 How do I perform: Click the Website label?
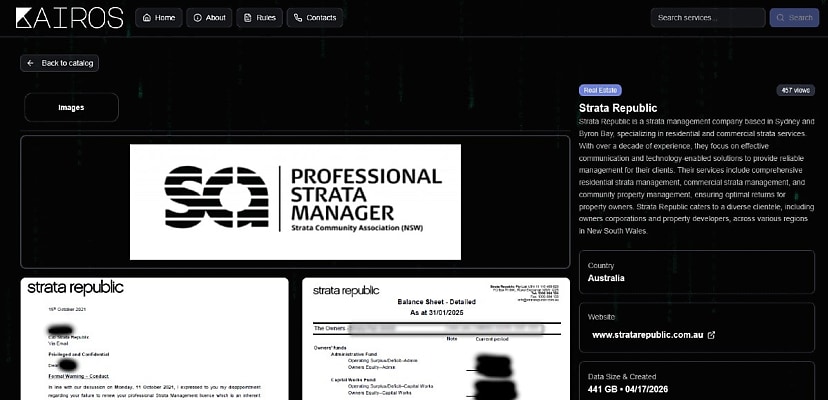pyautogui.click(x=601, y=317)
